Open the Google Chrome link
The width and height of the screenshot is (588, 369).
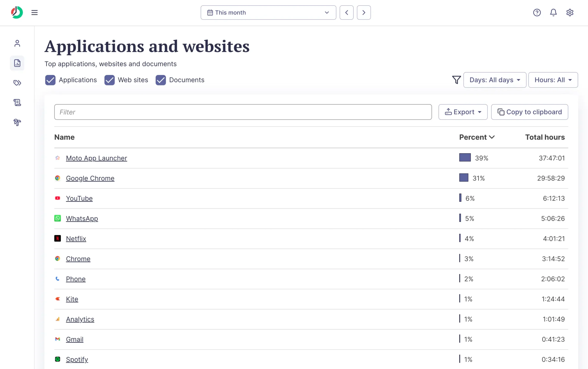[x=90, y=178]
